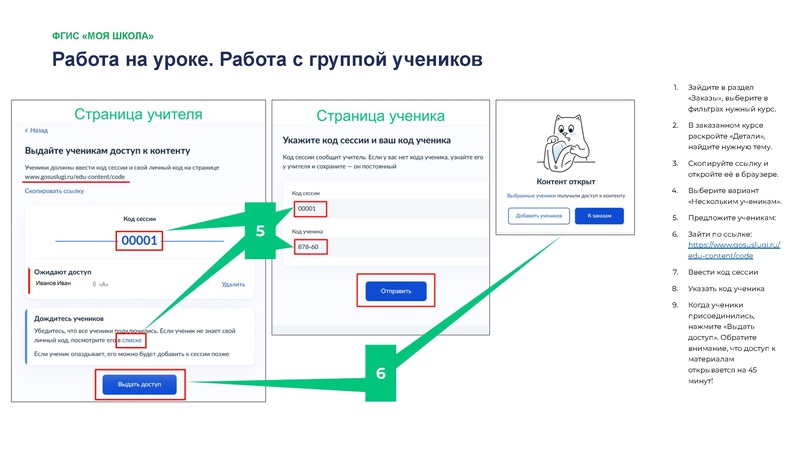
Task: Click the Скопировать ссылку link
Action: [54, 191]
